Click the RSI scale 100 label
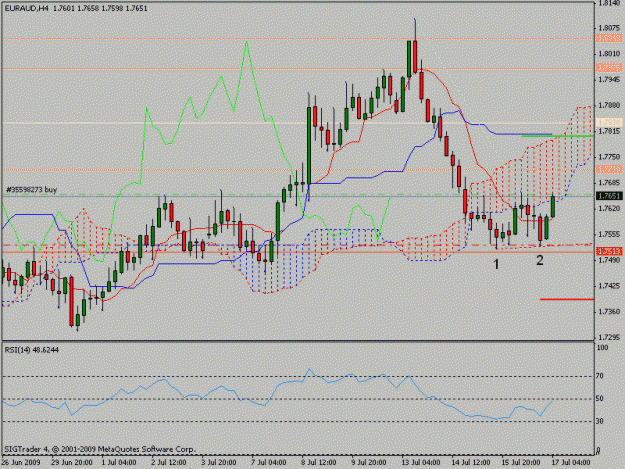The height and width of the screenshot is (469, 625). pos(602,347)
